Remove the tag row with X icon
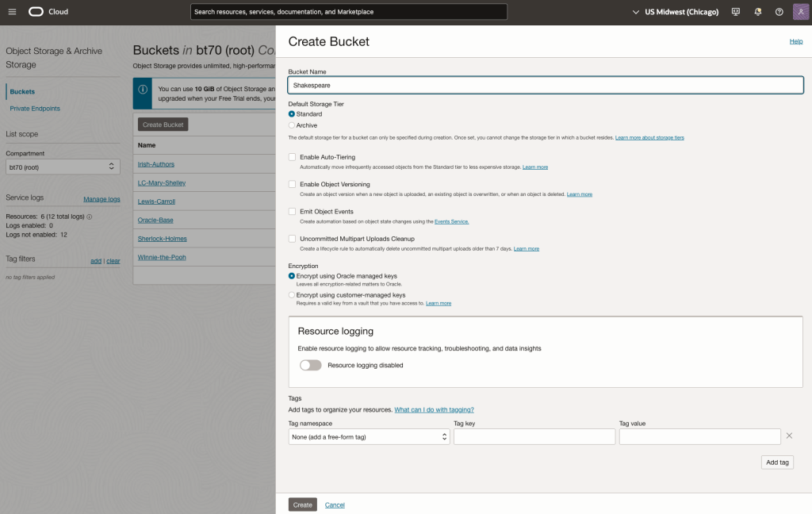Image resolution: width=812 pixels, height=514 pixels. [789, 436]
